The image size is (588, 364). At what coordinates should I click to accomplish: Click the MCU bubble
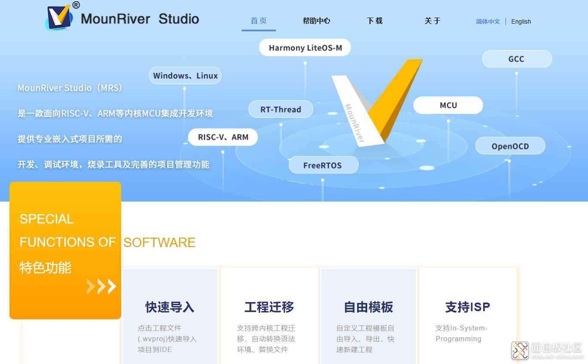[x=448, y=105]
